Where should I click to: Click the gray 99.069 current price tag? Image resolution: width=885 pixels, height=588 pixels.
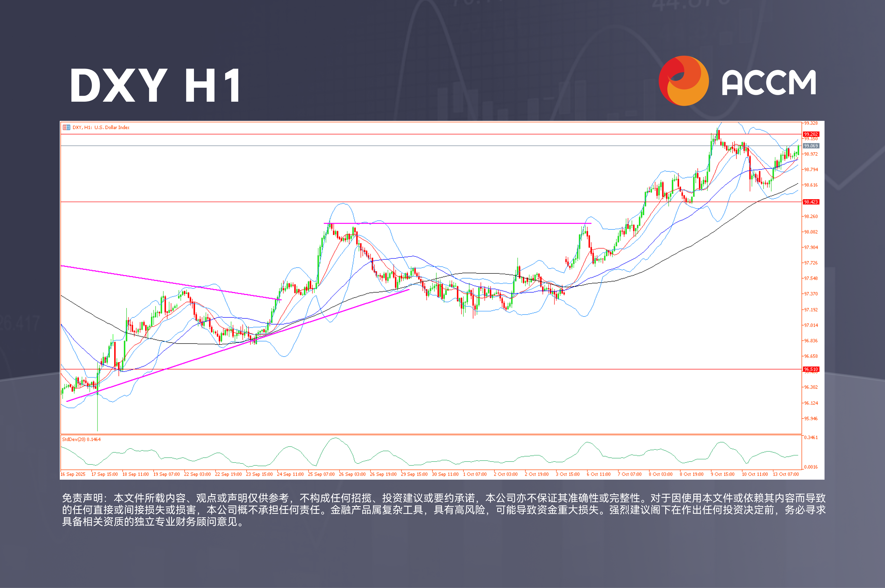click(811, 146)
